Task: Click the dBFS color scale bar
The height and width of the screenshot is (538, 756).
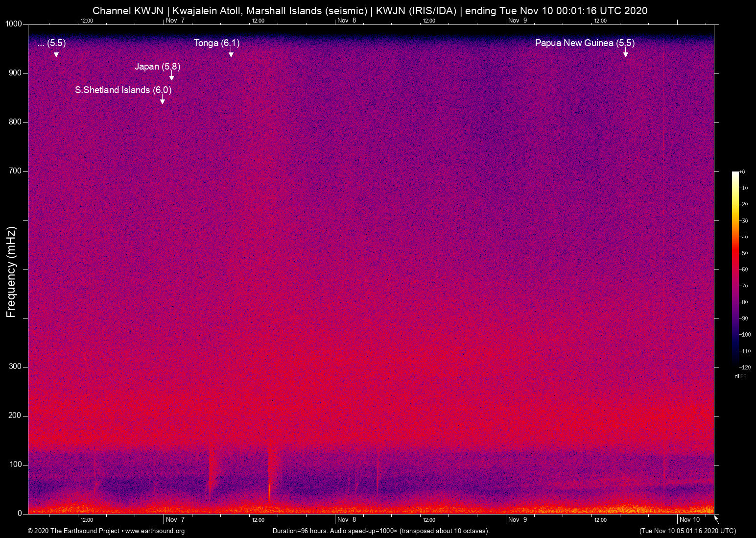Action: (x=735, y=269)
